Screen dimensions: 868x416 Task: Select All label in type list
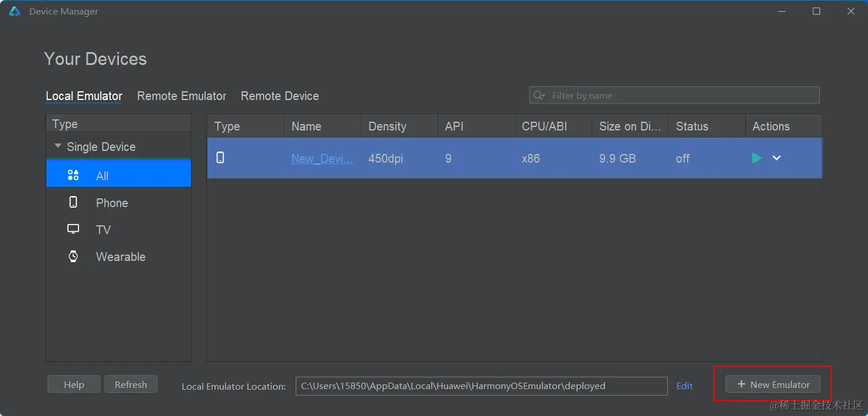click(102, 176)
